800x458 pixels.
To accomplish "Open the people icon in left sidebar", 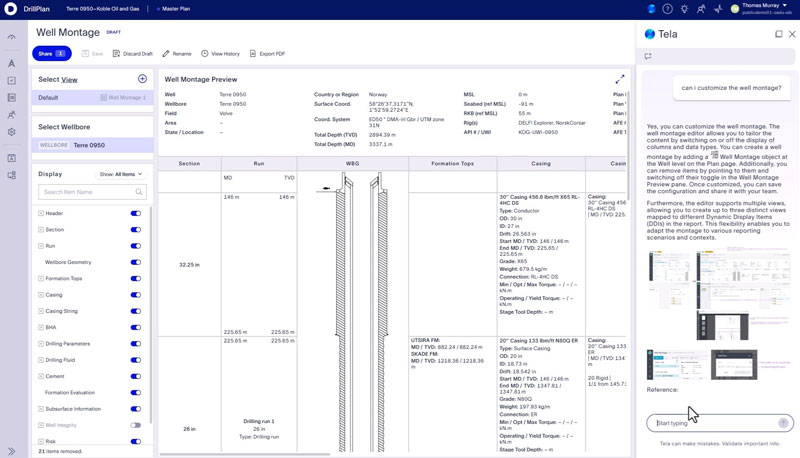I will point(12,115).
